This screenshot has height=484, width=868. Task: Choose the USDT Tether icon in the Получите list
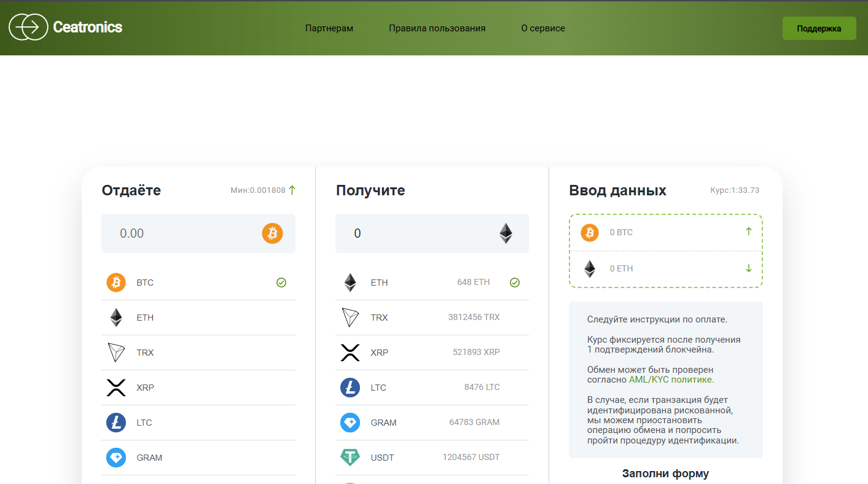pyautogui.click(x=350, y=458)
